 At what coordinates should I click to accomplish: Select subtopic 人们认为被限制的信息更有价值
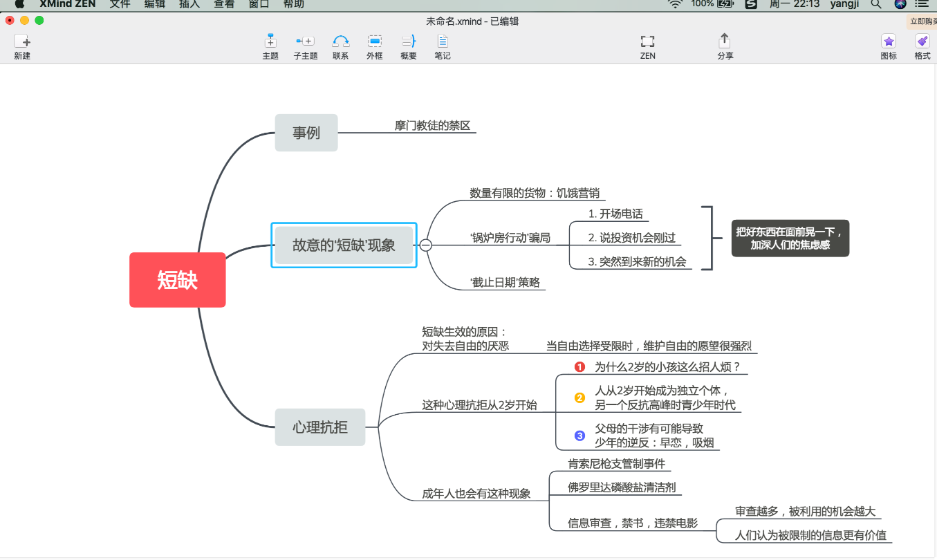click(x=810, y=535)
